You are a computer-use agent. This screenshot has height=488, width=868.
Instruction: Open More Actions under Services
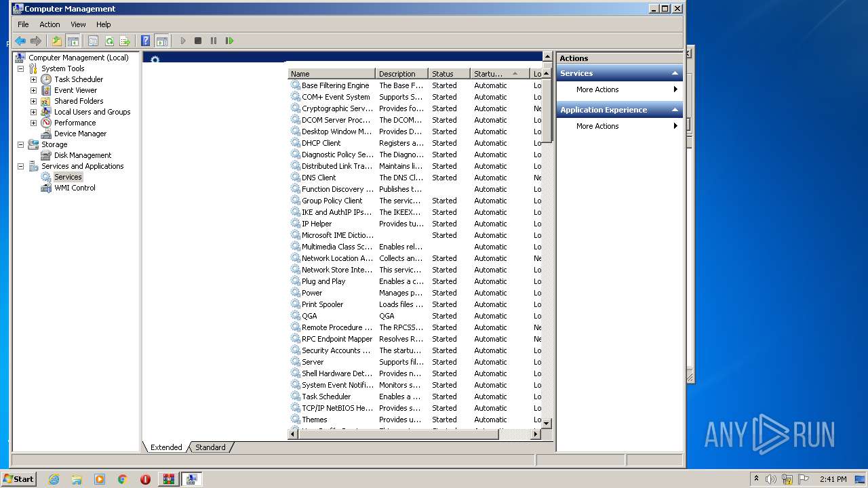[x=619, y=89]
